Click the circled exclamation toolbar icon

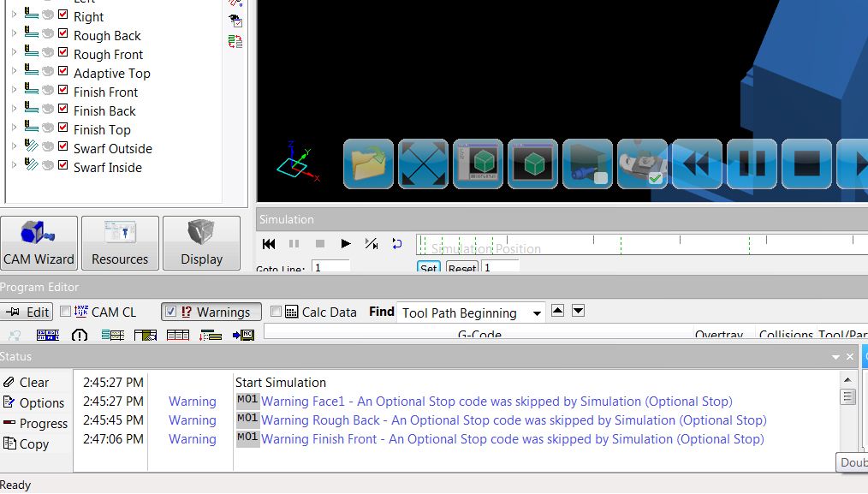point(79,335)
